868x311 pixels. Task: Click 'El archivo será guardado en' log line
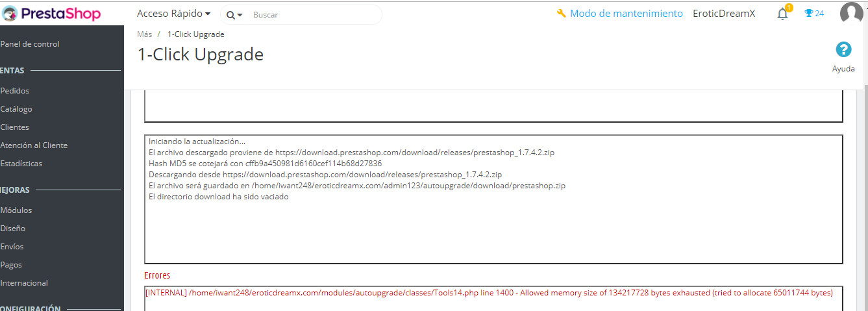(357, 186)
